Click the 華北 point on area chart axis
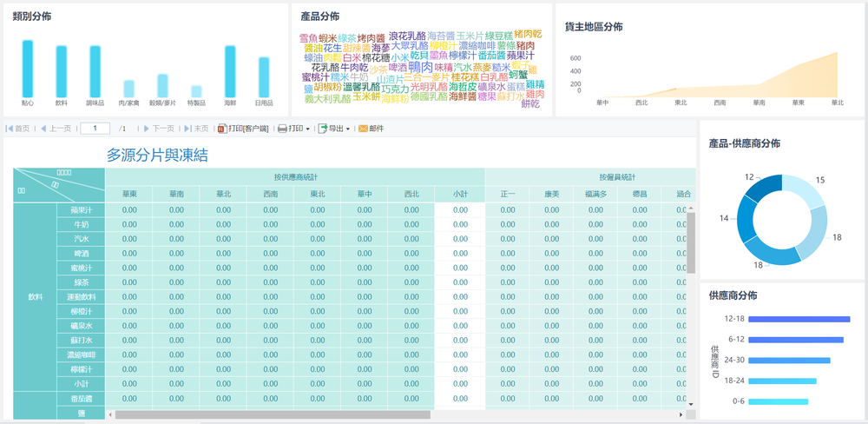The image size is (868, 424). (838, 103)
